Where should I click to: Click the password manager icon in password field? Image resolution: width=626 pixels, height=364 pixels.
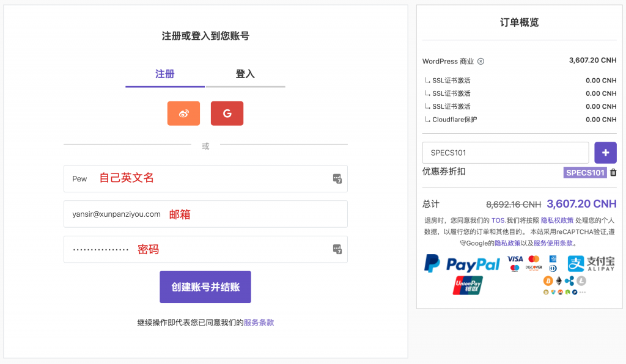point(337,249)
